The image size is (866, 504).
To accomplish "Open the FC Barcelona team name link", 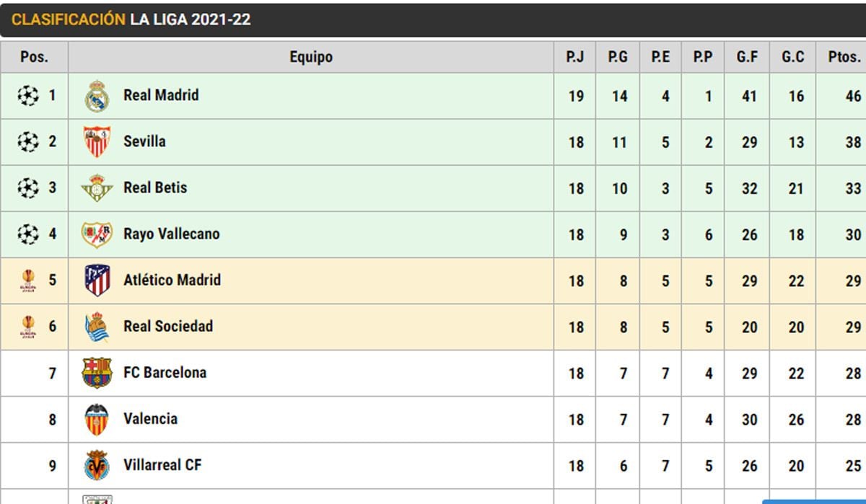I will pyautogui.click(x=165, y=373).
